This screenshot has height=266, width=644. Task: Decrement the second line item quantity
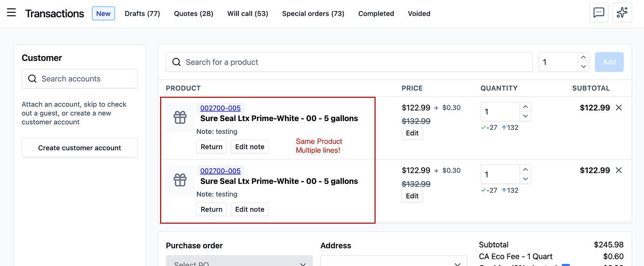click(x=525, y=179)
